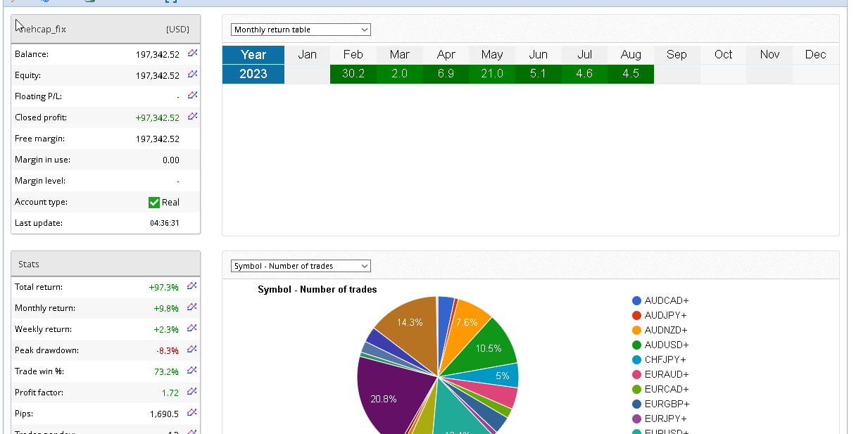Show the Profit factor chart icon
Viewport: 868px width, 434px height.
(192, 392)
